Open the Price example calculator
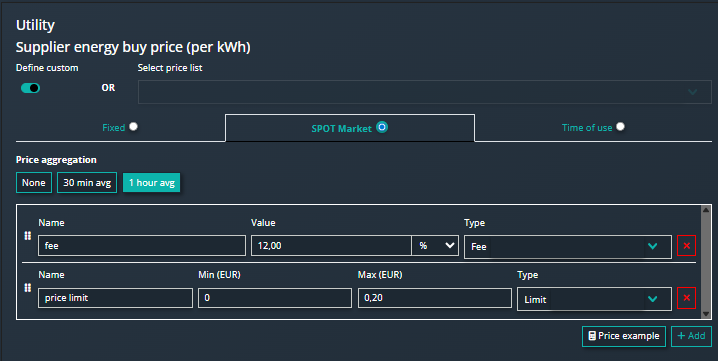718x361 pixels. pos(624,336)
